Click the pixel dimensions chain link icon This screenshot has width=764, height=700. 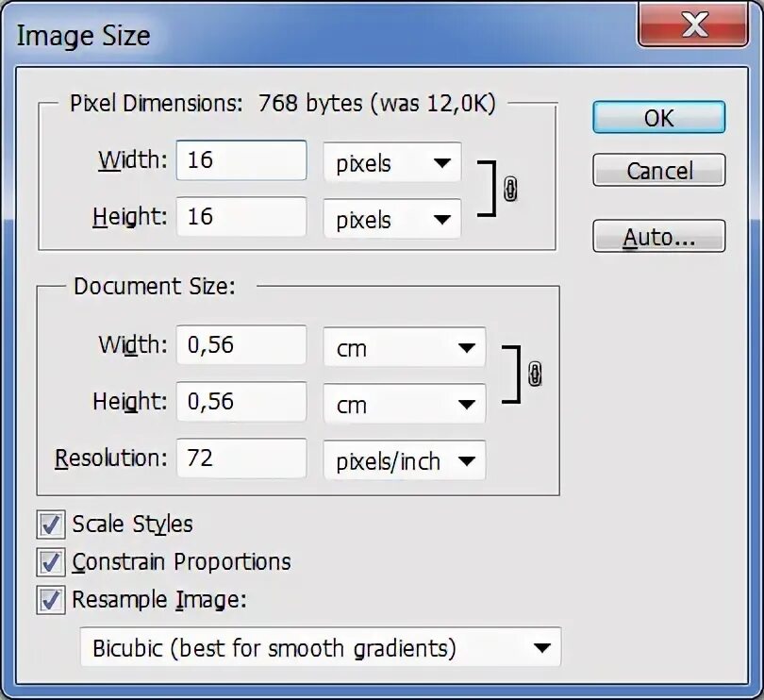(510, 190)
